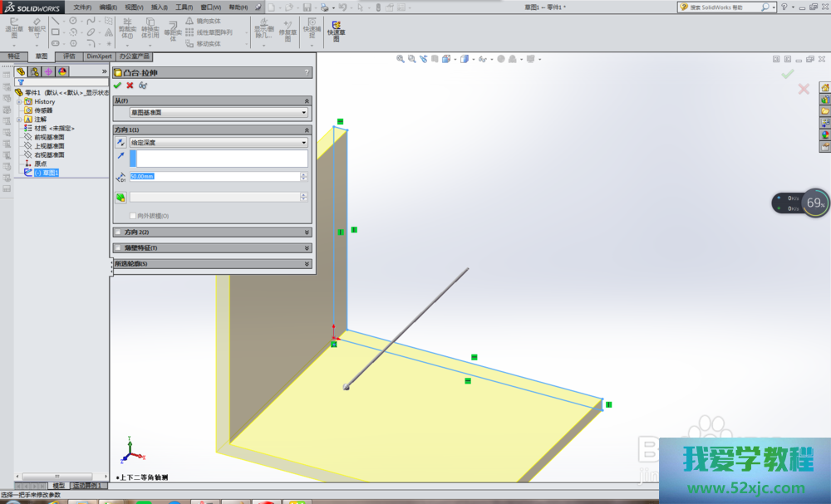Switch to the 评估 tab
Viewport: 831px width, 504px height.
pos(69,56)
